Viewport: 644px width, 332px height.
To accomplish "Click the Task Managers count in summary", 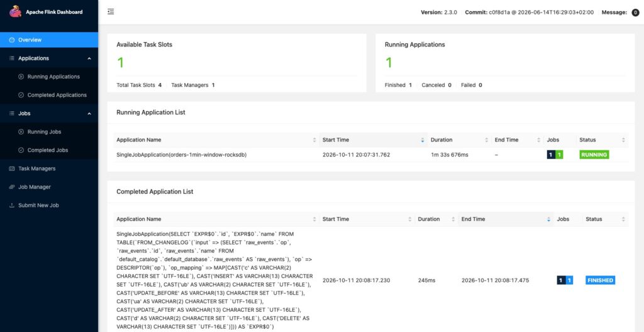I will pos(213,85).
